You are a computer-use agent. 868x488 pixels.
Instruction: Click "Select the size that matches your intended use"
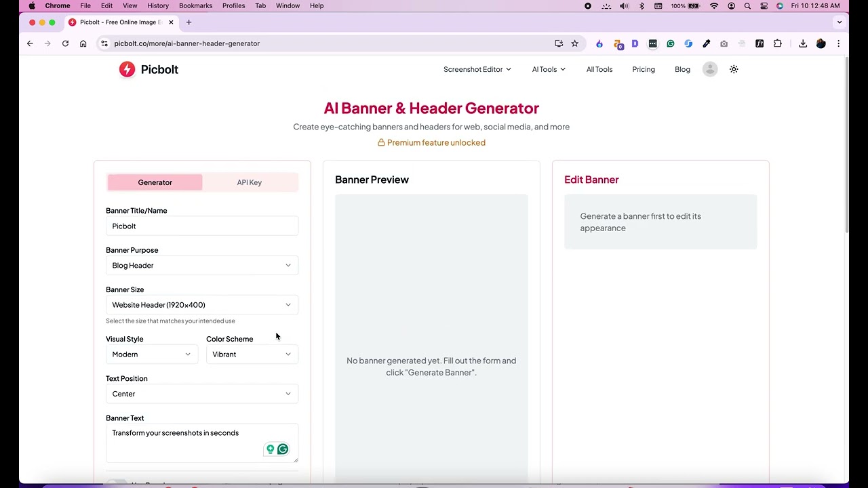click(170, 321)
